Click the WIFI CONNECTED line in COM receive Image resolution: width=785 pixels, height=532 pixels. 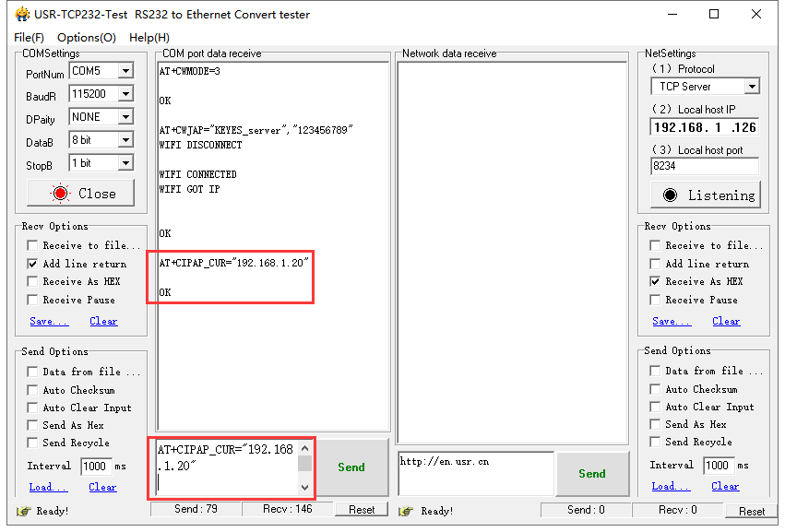tap(197, 174)
